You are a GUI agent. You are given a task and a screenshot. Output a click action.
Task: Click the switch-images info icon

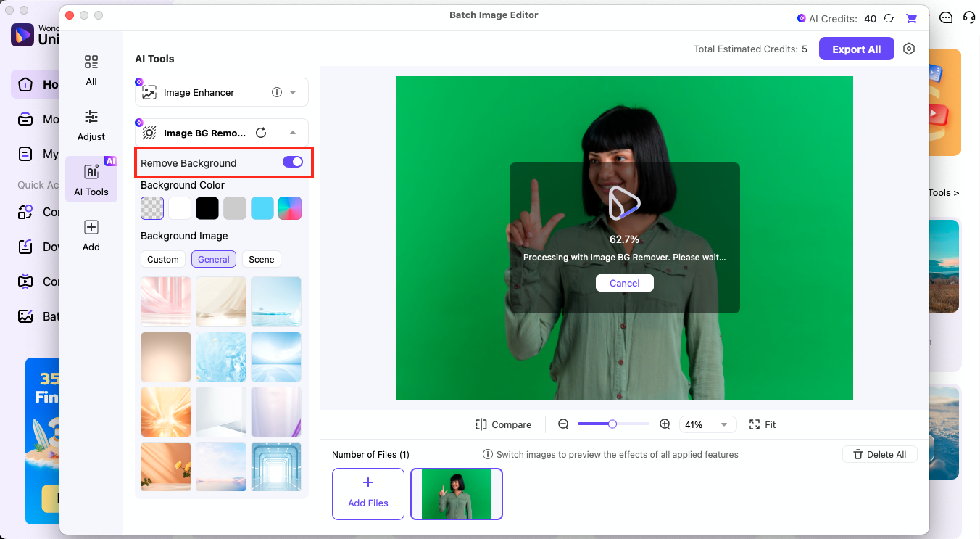[488, 454]
